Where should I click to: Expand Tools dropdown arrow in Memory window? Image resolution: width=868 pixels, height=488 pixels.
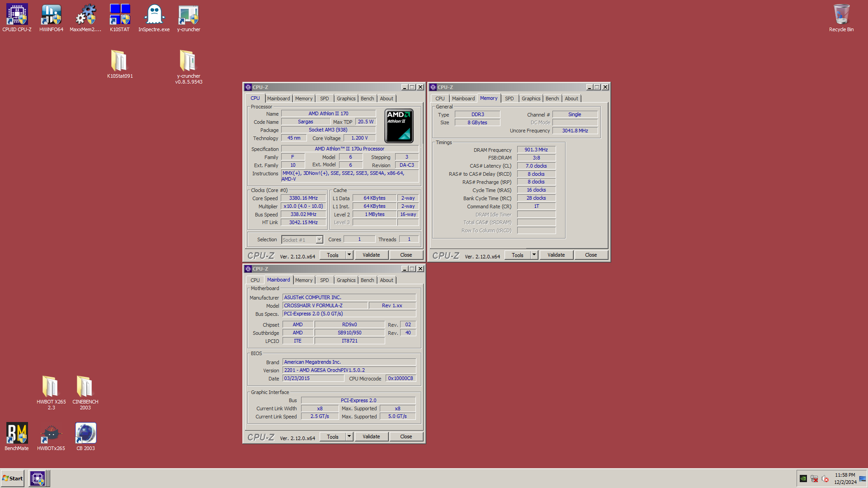(x=534, y=255)
